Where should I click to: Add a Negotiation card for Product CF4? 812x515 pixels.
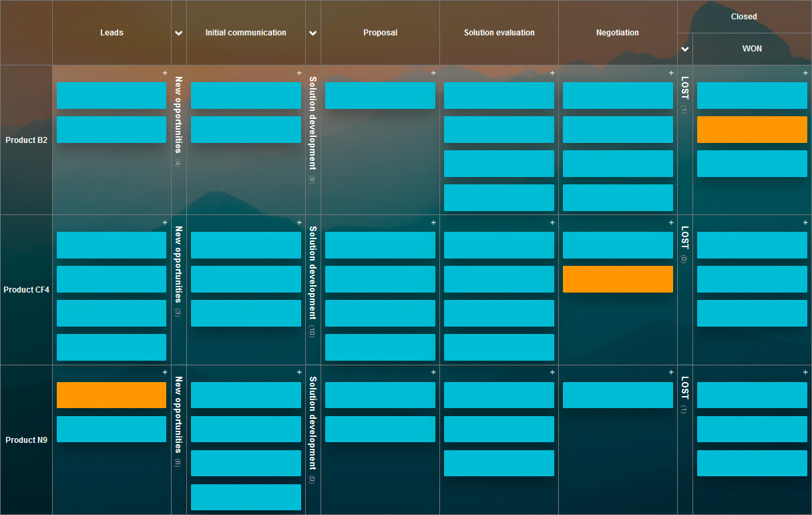[670, 222]
